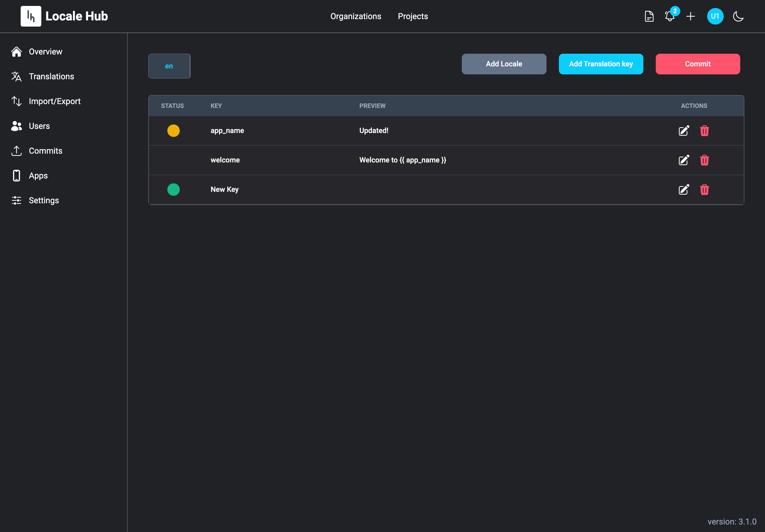Edit the New Key entry
The height and width of the screenshot is (532, 765).
[684, 190]
